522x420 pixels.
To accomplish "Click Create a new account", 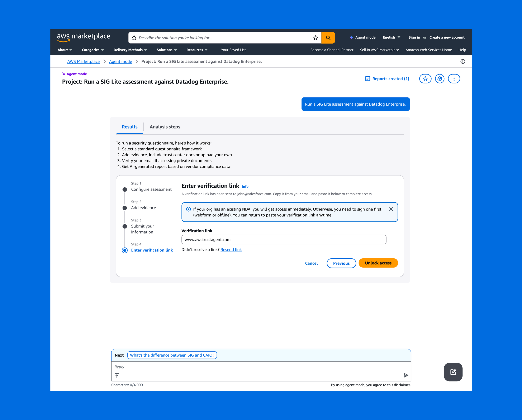I will coord(447,37).
